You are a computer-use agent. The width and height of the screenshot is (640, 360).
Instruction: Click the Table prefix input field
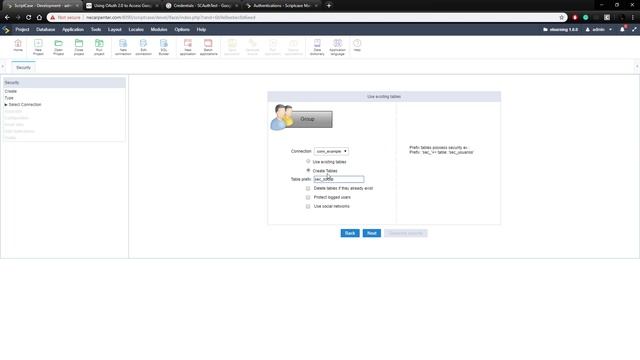[339, 179]
